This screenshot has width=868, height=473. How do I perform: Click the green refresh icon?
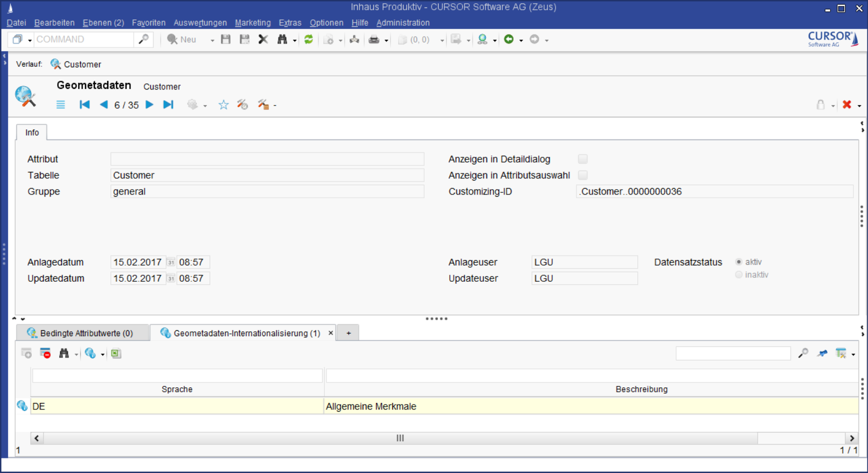309,39
